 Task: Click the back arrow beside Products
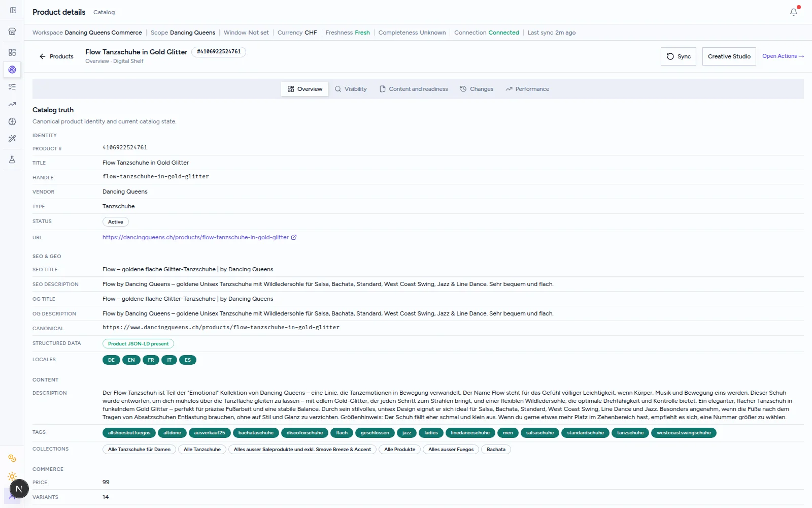pos(43,56)
